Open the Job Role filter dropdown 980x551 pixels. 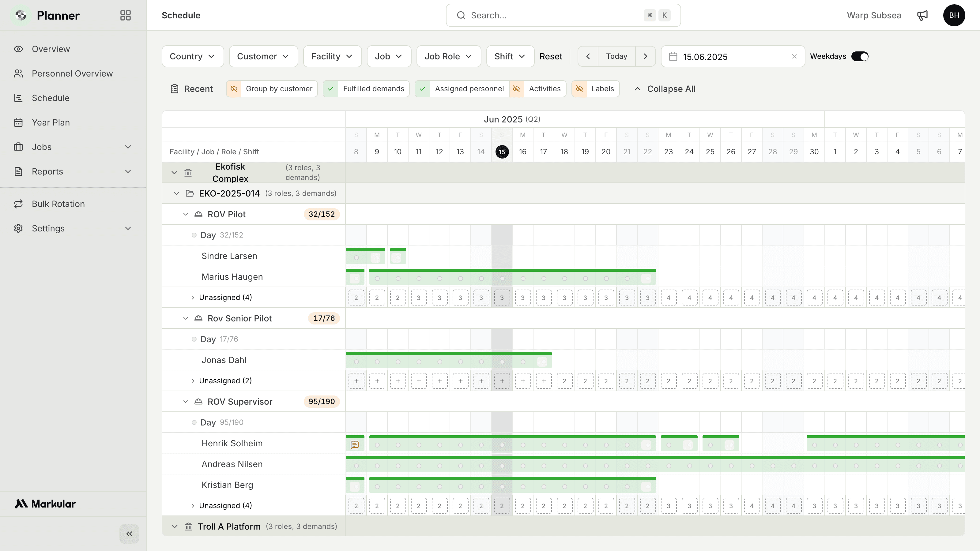(449, 56)
